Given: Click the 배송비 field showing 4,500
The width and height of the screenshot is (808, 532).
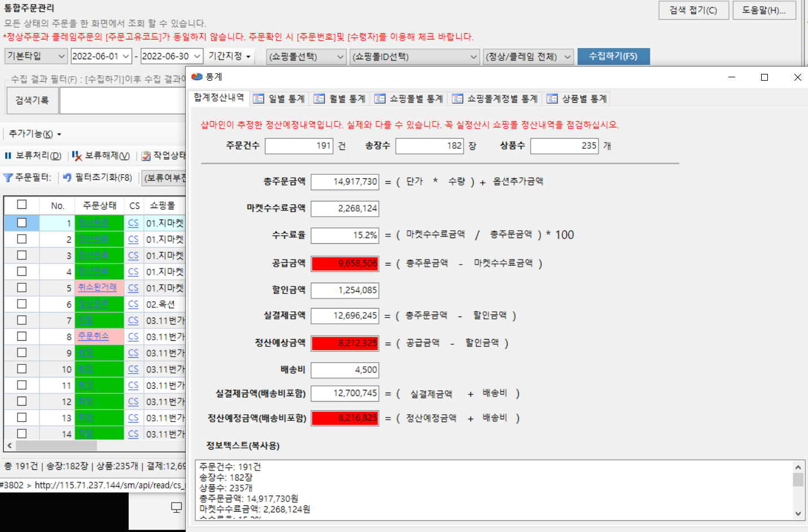Looking at the screenshot, I should 345,370.
